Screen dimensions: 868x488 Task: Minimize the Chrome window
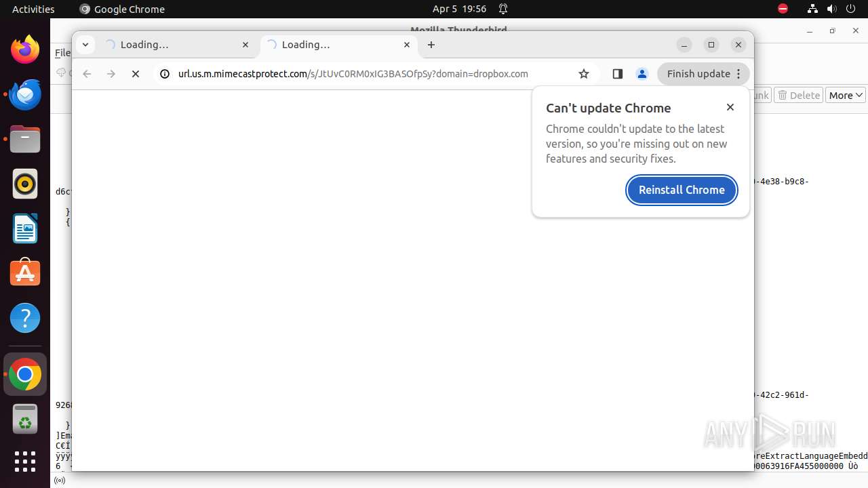point(684,45)
